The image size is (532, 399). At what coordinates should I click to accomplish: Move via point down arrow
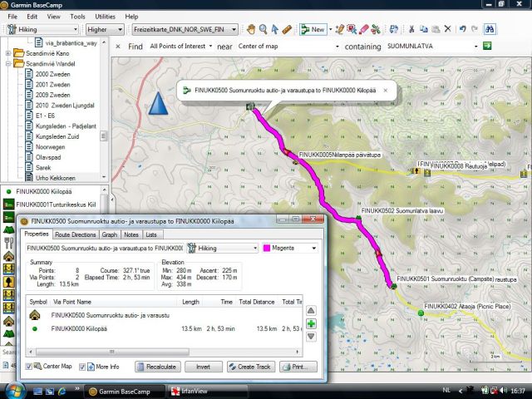coord(311,337)
